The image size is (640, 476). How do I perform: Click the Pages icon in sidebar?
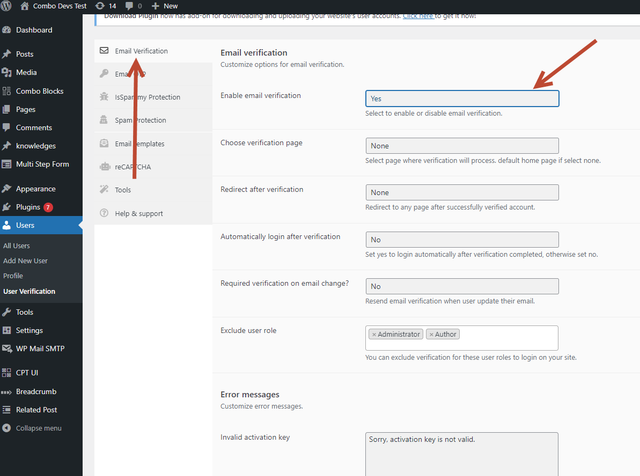(x=7, y=109)
